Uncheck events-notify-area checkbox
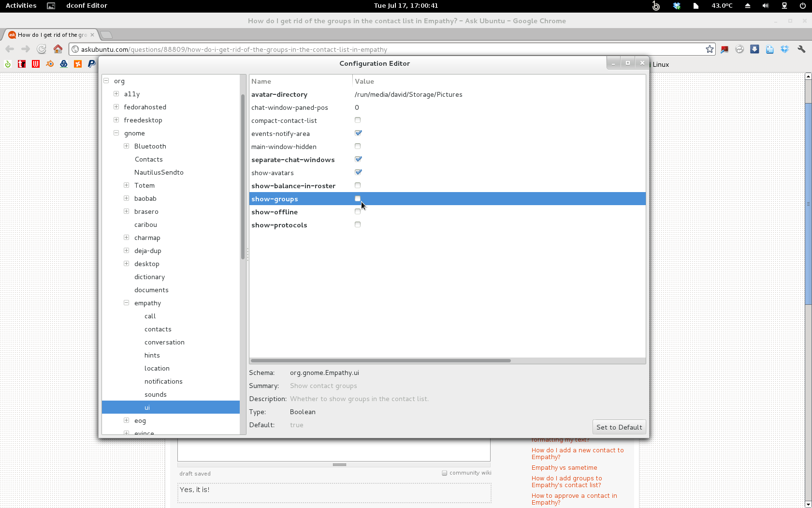The image size is (812, 508). [x=358, y=133]
